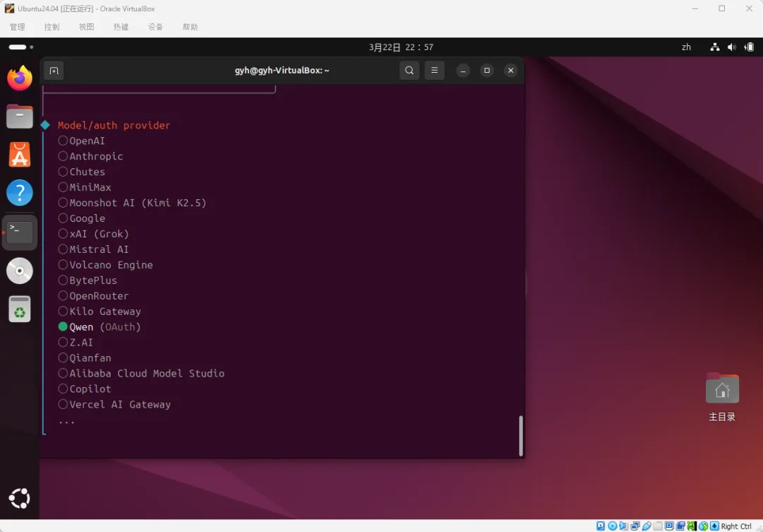This screenshot has height=532, width=763.
Task: Open the 主目录 home folder desktop icon
Action: tap(722, 396)
